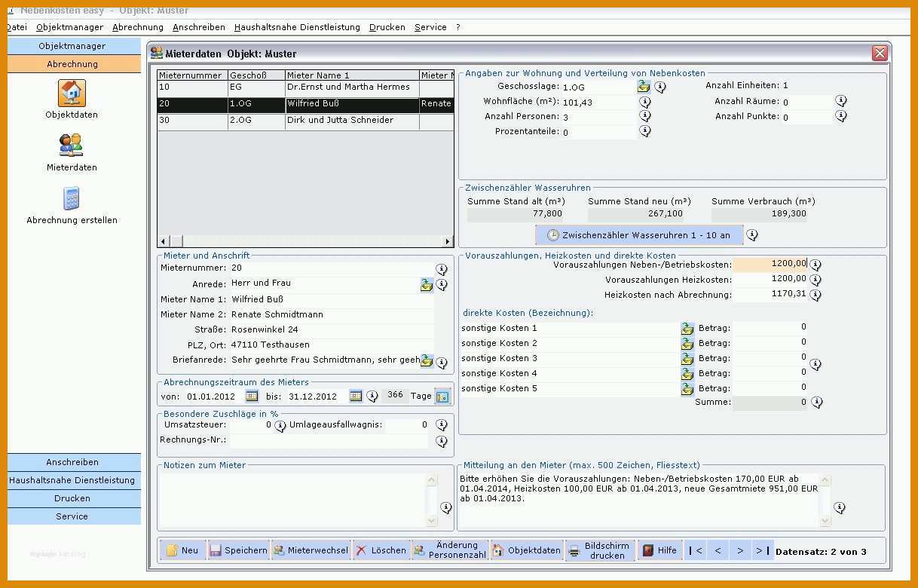Viewport: 918px width, 588px height.
Task: Go to last record button
Action: [761, 551]
